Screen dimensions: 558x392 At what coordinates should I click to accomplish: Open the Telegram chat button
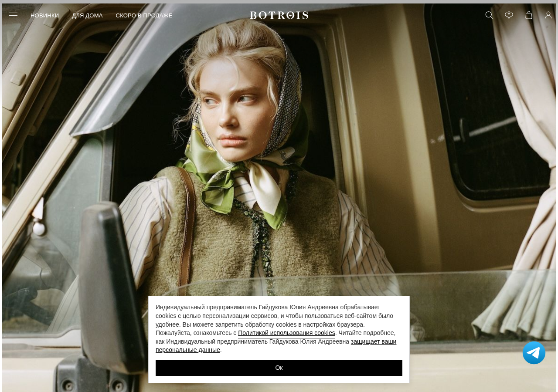[x=534, y=353]
